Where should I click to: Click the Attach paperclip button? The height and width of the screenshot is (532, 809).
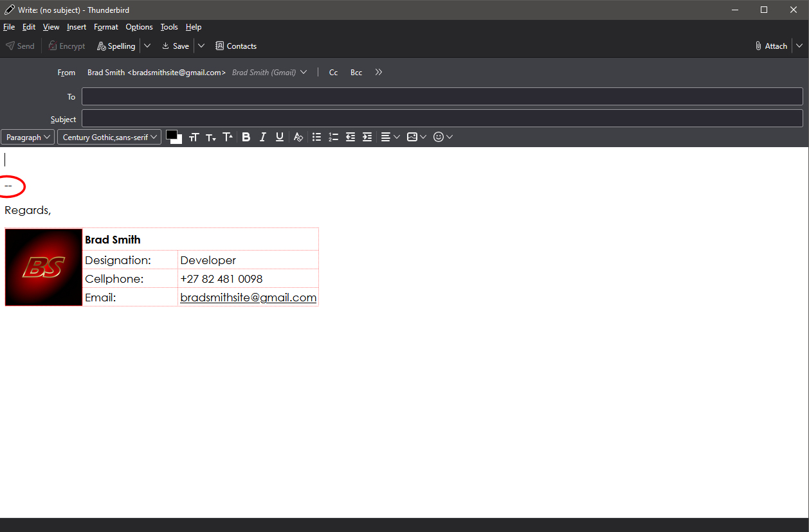tap(771, 46)
